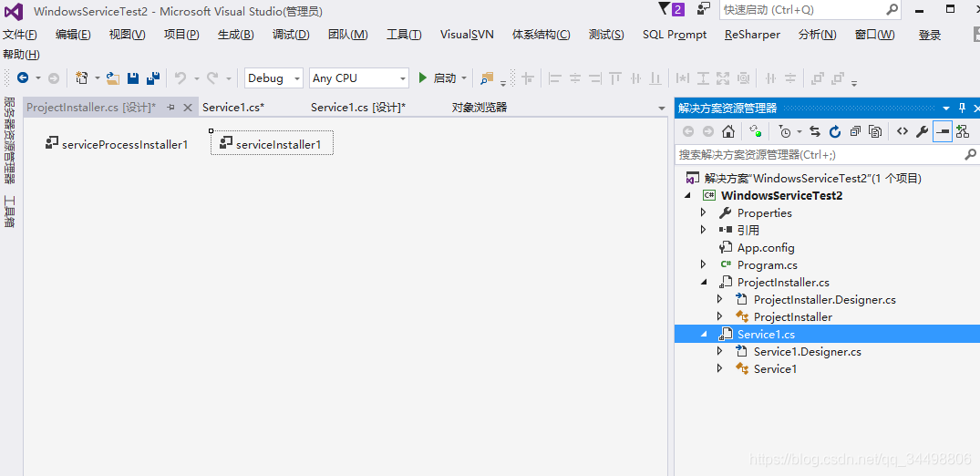
Task: Click the View Code angle-brackets icon
Action: point(902,131)
